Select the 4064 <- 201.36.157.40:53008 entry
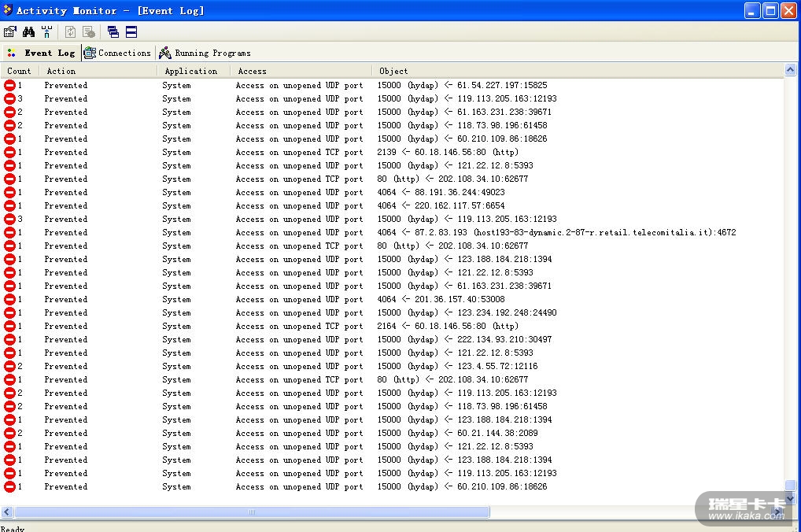 click(441, 300)
